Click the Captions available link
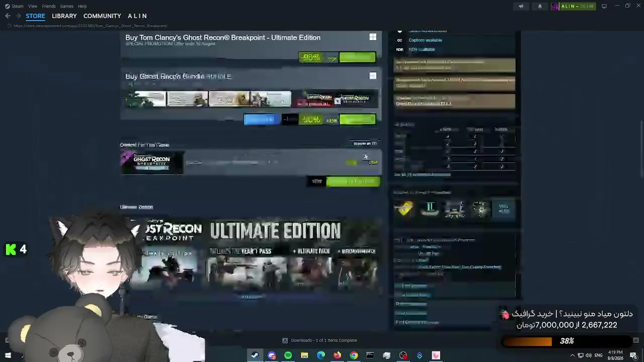644x362 pixels. pos(425,40)
